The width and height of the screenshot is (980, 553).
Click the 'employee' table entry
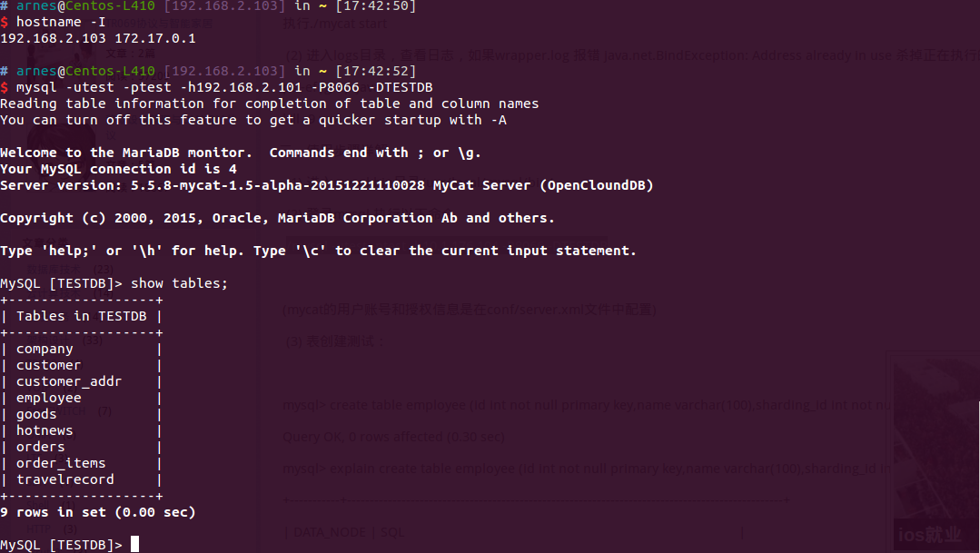tap(49, 398)
